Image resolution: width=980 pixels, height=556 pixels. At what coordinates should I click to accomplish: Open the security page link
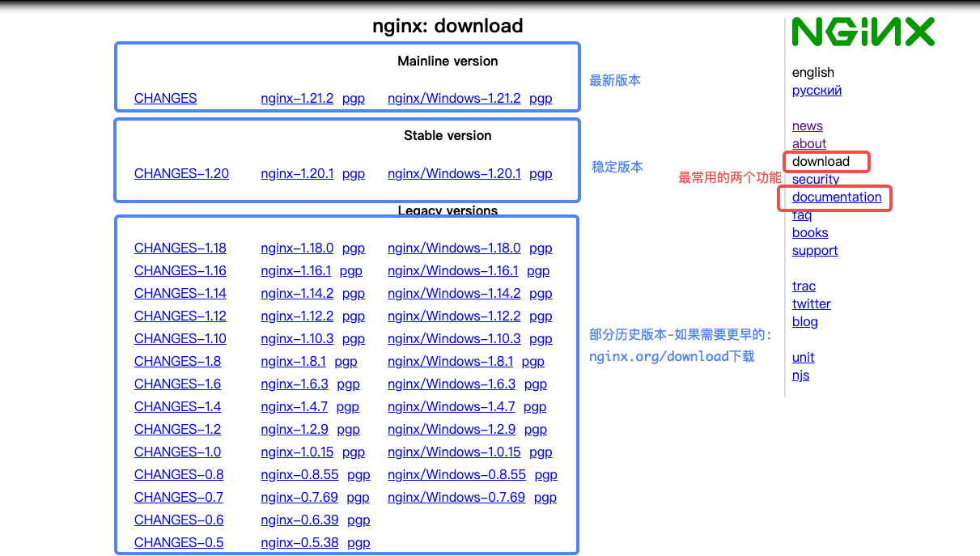[815, 180]
